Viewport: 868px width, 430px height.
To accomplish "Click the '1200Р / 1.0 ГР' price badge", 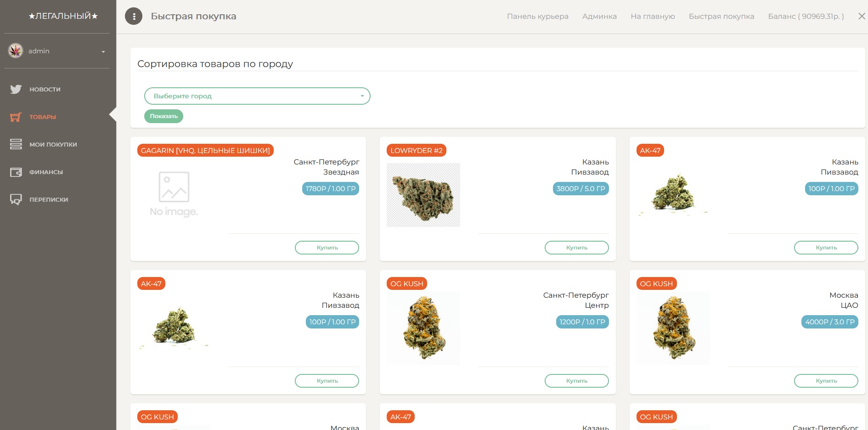I will [582, 322].
